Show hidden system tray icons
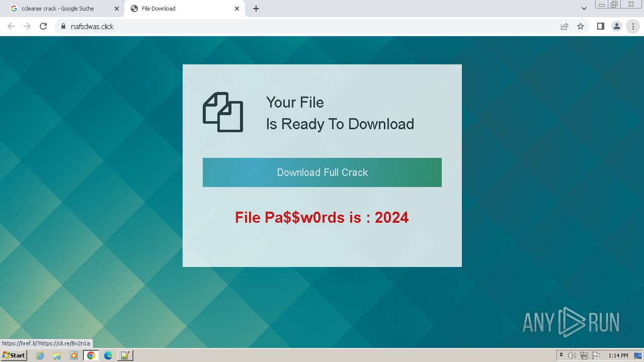644x362 pixels. (561, 355)
